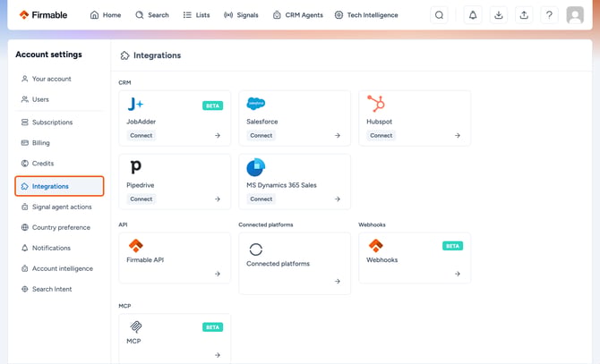
Task: Click the arrow on Salesforce card
Action: point(338,136)
